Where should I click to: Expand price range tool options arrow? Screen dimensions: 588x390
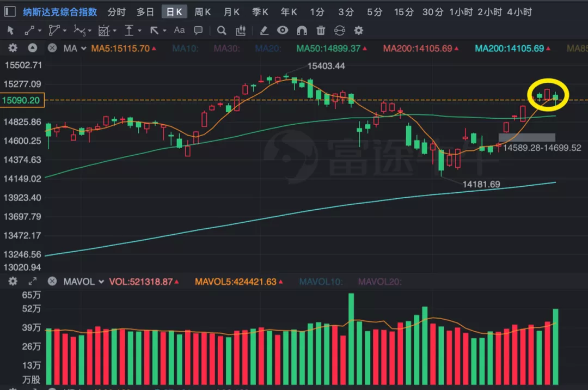139,31
